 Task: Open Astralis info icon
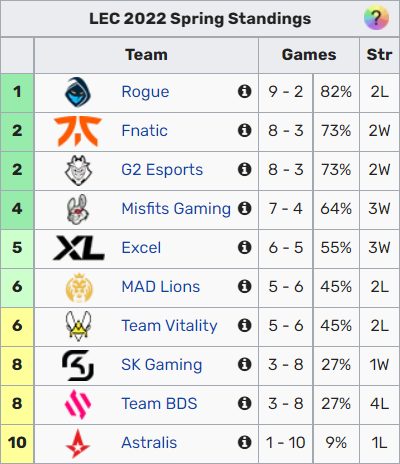pyautogui.click(x=244, y=442)
